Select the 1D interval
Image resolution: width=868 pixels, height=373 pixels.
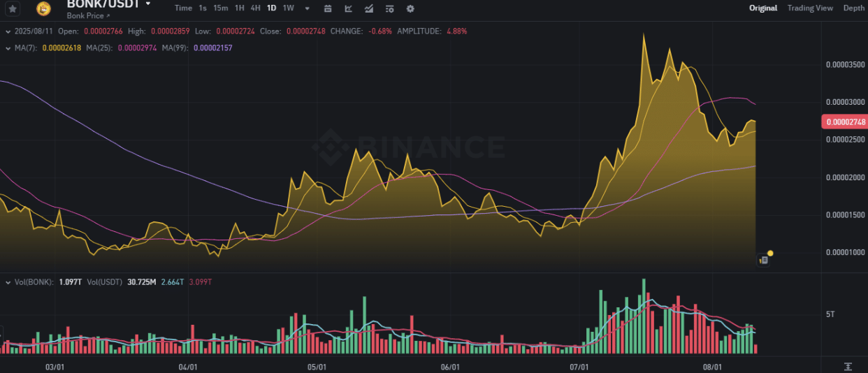272,8
